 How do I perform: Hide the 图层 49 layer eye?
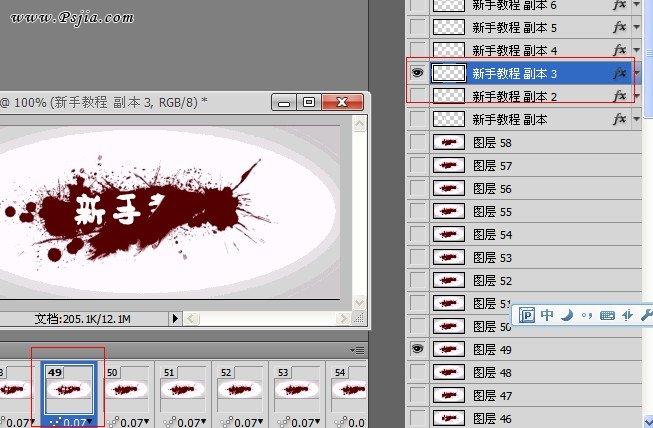pos(417,349)
